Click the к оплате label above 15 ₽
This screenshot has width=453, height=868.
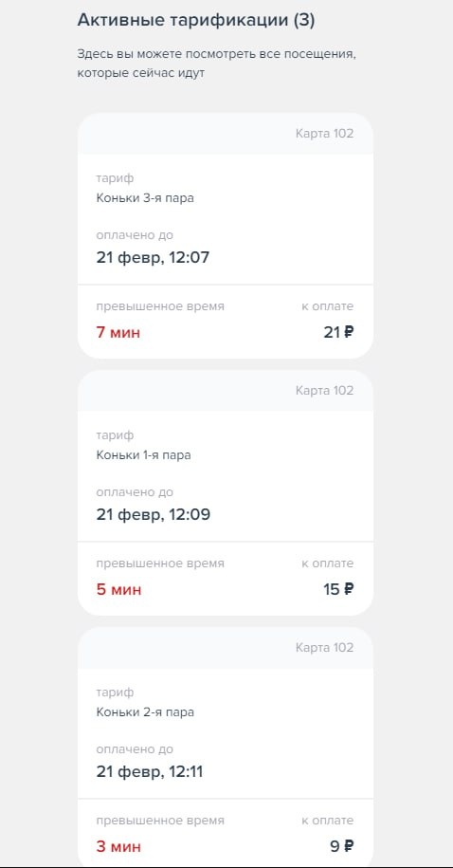pyautogui.click(x=327, y=563)
